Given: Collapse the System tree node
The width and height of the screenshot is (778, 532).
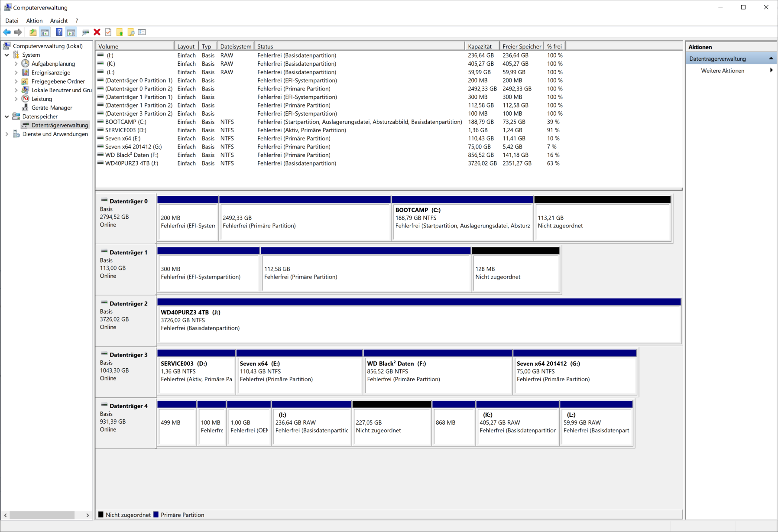Looking at the screenshot, I should [6, 55].
